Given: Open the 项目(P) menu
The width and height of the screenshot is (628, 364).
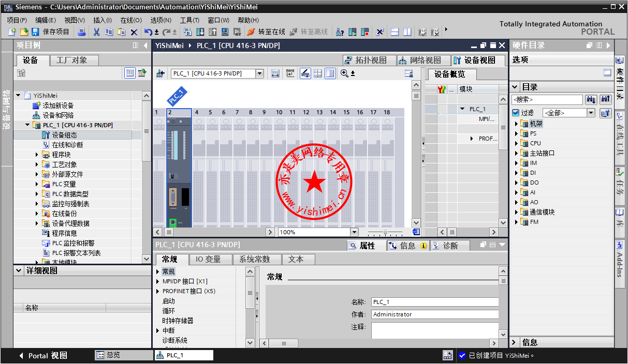Looking at the screenshot, I should 17,20.
